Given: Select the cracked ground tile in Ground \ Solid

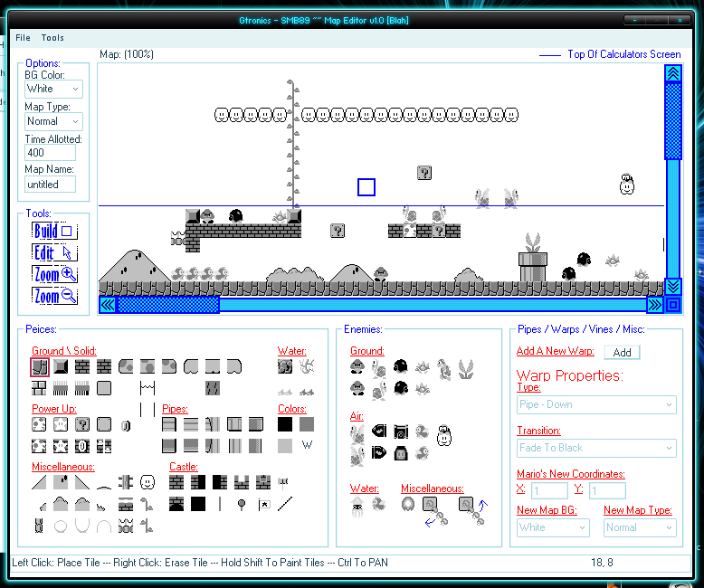Looking at the screenshot, I should pos(40,366).
